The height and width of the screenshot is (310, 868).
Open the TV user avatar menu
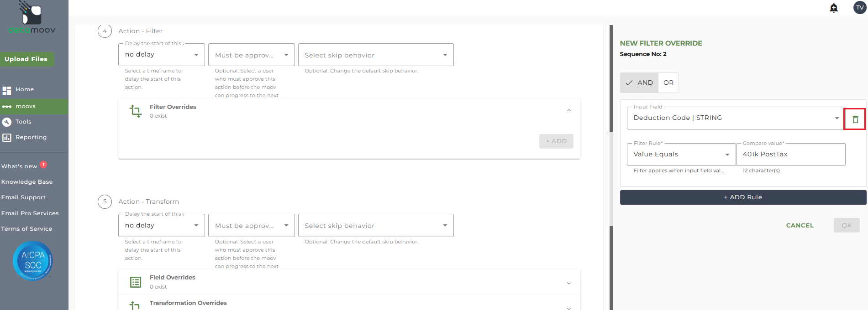click(x=860, y=8)
